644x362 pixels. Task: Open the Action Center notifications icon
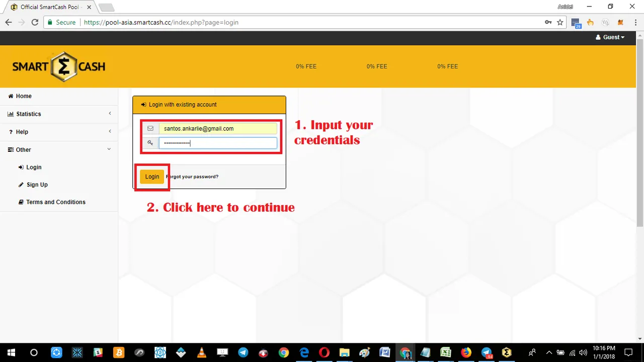628,352
